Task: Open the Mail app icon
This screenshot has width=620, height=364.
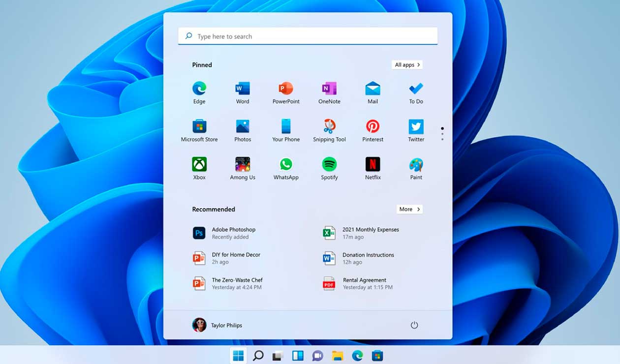Action: click(x=372, y=93)
